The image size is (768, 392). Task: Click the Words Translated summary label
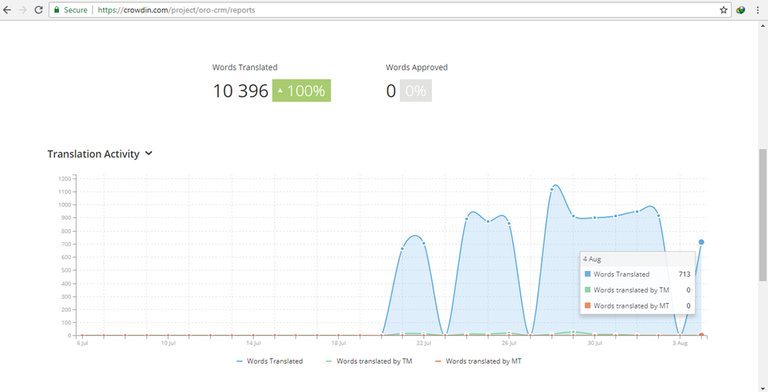[244, 67]
